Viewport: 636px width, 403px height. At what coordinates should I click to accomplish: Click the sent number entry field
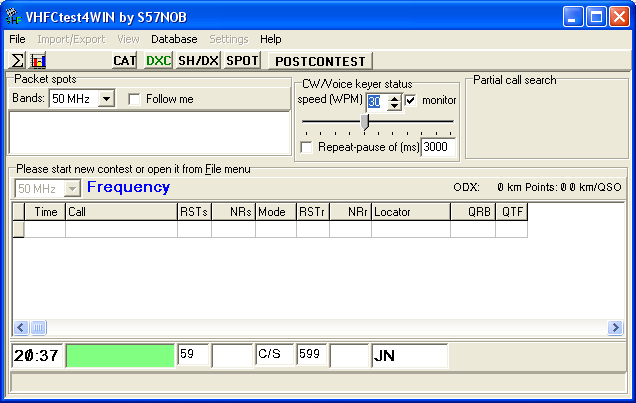click(232, 356)
